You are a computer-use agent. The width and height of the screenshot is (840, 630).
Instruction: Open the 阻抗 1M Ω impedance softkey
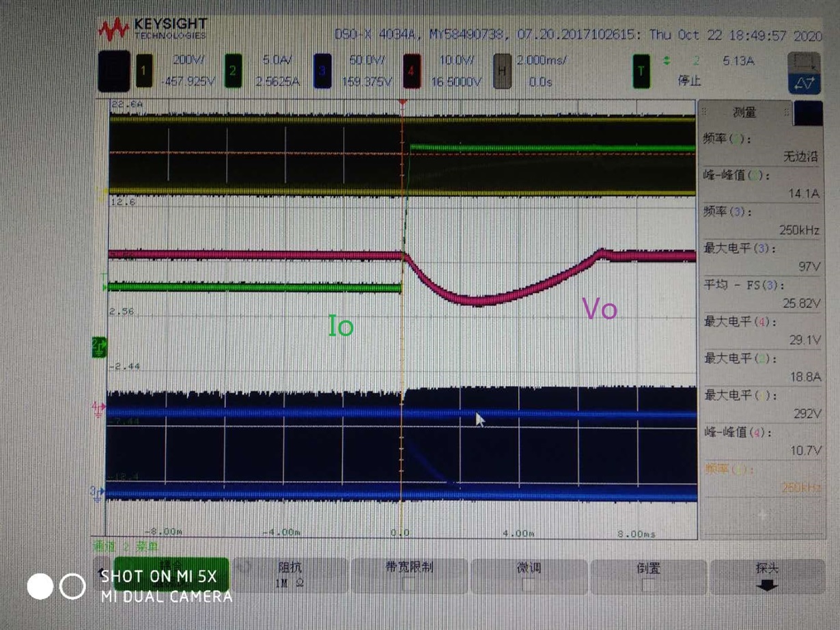tap(290, 576)
